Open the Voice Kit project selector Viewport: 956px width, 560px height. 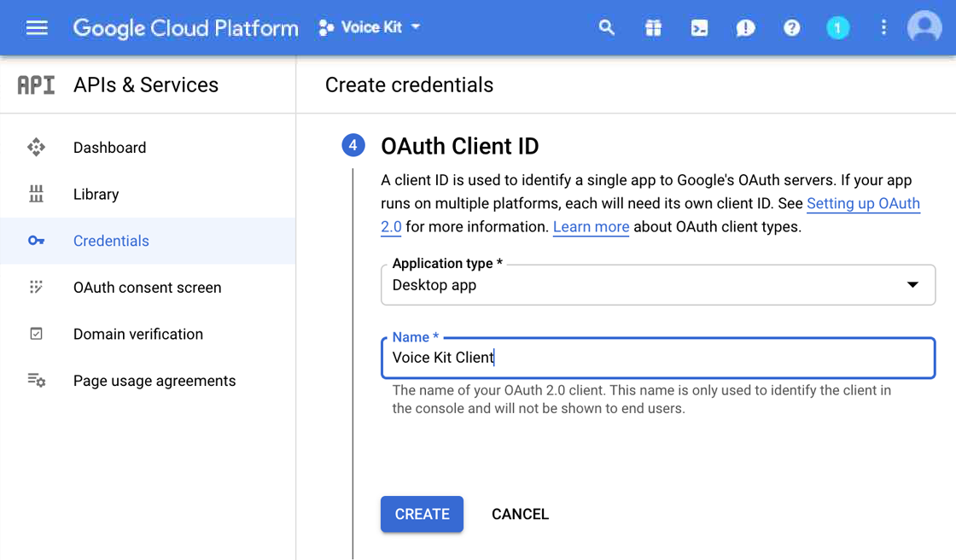coord(370,27)
